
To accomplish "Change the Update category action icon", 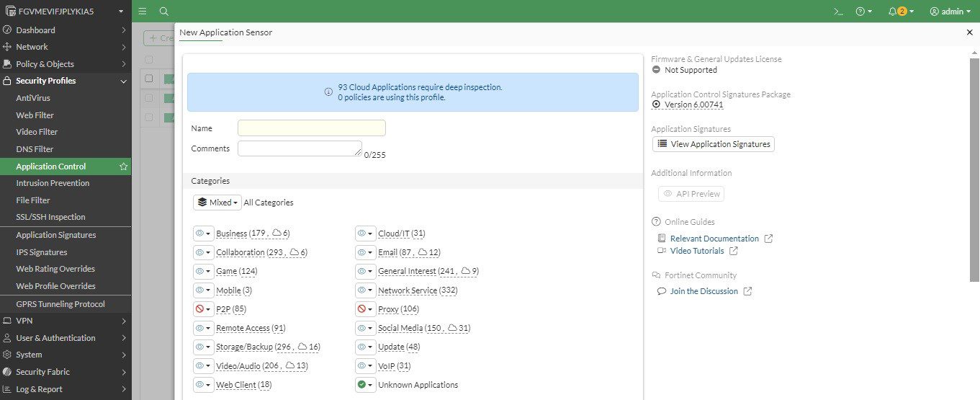I will pyautogui.click(x=365, y=347).
